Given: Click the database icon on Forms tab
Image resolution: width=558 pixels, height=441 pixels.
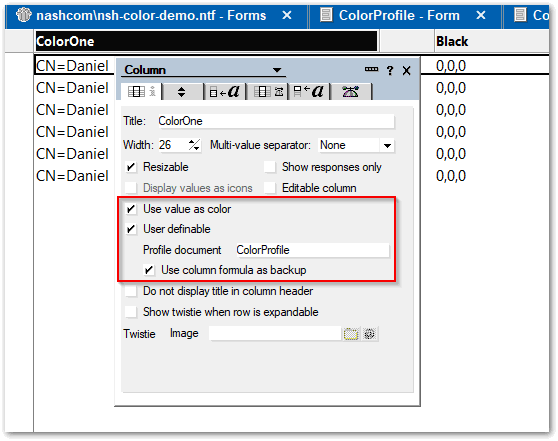Looking at the screenshot, I should (x=23, y=15).
